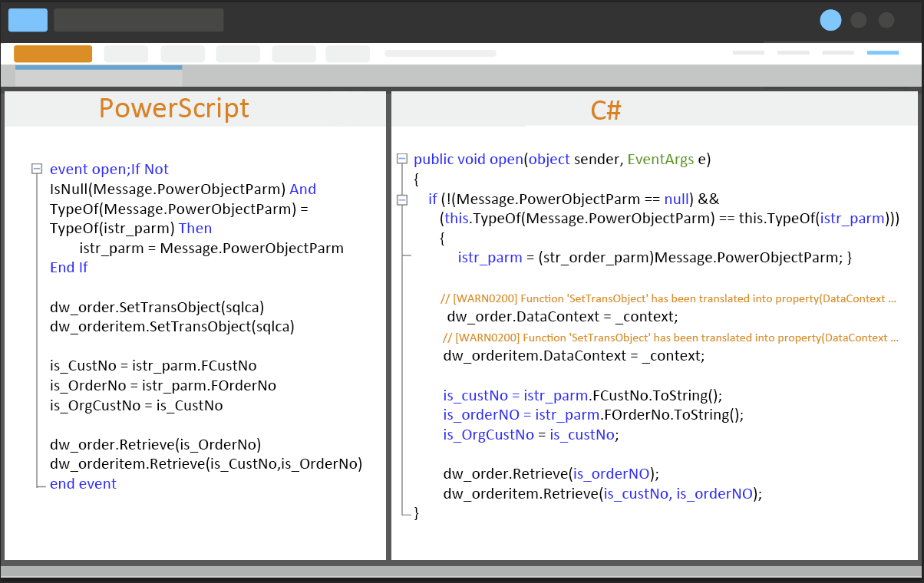Collapse the C# 'if (!(Message.PowerObjectParm' block
The image size is (924, 583).
coord(401,199)
